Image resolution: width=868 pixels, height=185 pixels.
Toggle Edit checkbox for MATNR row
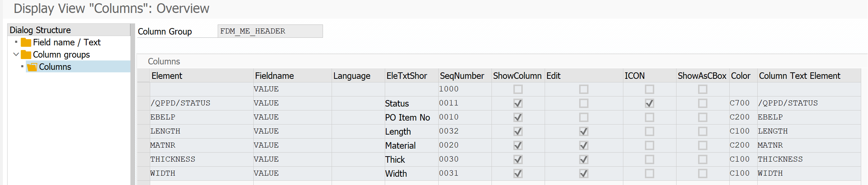584,145
